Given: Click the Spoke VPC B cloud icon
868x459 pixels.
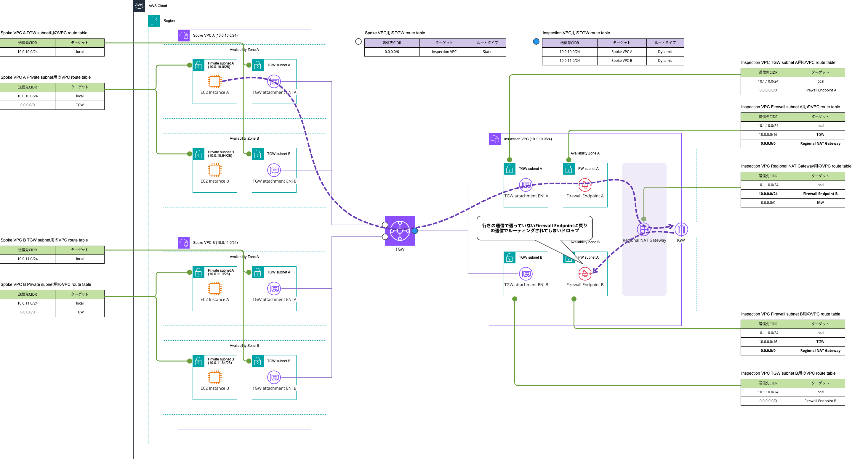Looking at the screenshot, I should click(x=184, y=243).
